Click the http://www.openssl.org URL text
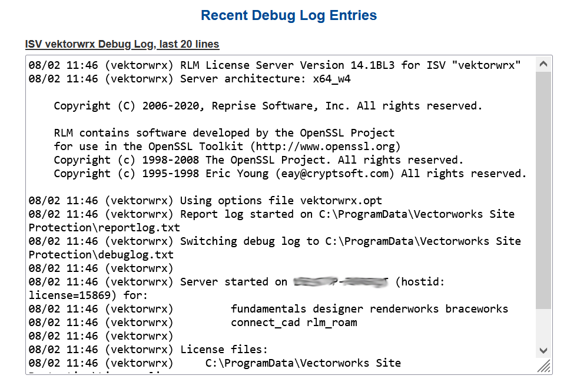Viewport: 567px width, 392px height. coord(325,147)
